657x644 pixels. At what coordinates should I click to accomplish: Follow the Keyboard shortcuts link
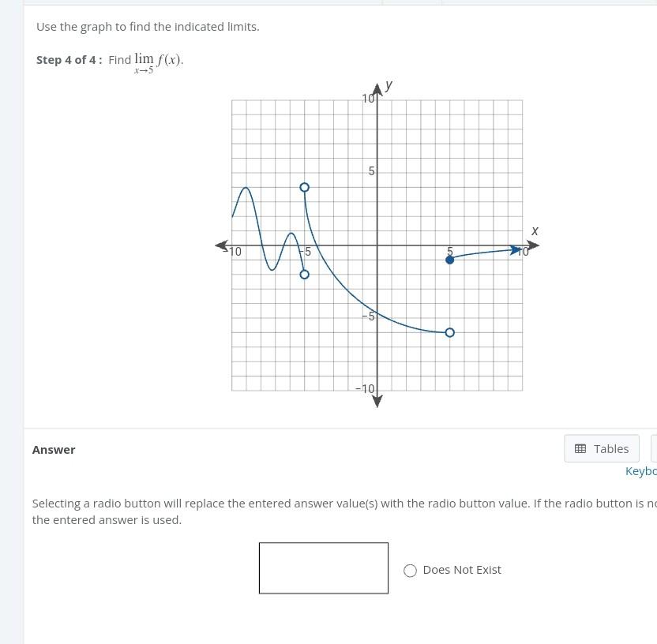[640, 470]
